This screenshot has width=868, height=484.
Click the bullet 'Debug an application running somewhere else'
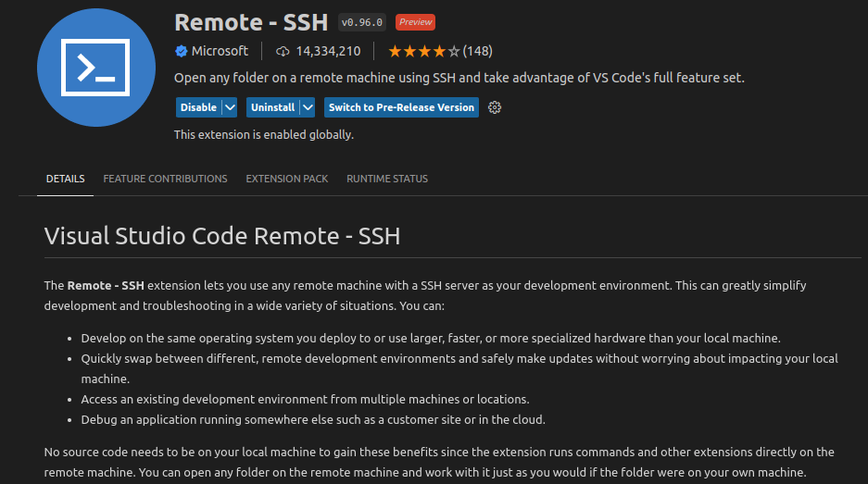coord(313,420)
